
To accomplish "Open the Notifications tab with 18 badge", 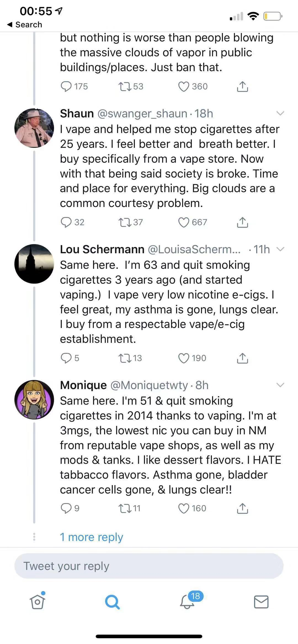I will 188,602.
